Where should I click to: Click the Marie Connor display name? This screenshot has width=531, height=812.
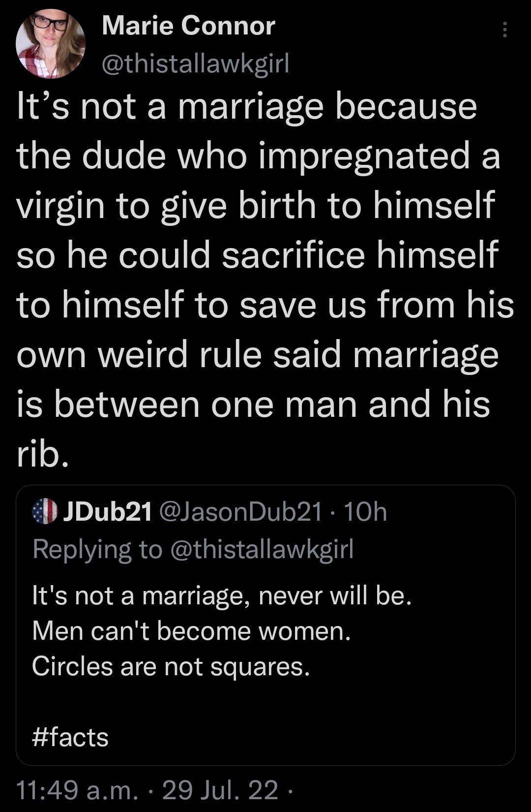click(x=188, y=26)
